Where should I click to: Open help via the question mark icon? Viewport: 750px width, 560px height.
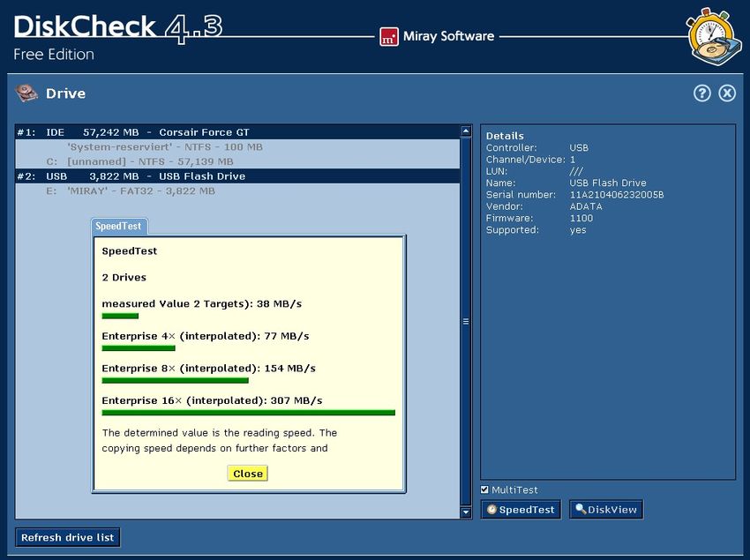pos(703,93)
